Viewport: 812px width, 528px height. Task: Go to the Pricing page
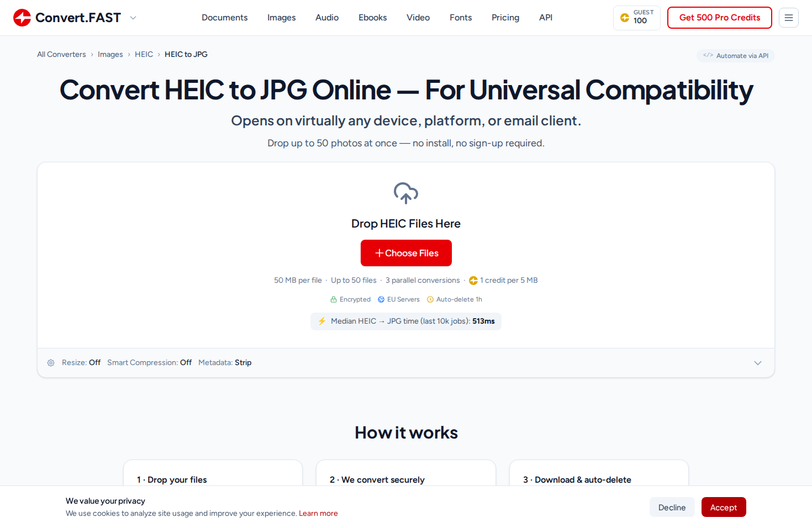505,18
